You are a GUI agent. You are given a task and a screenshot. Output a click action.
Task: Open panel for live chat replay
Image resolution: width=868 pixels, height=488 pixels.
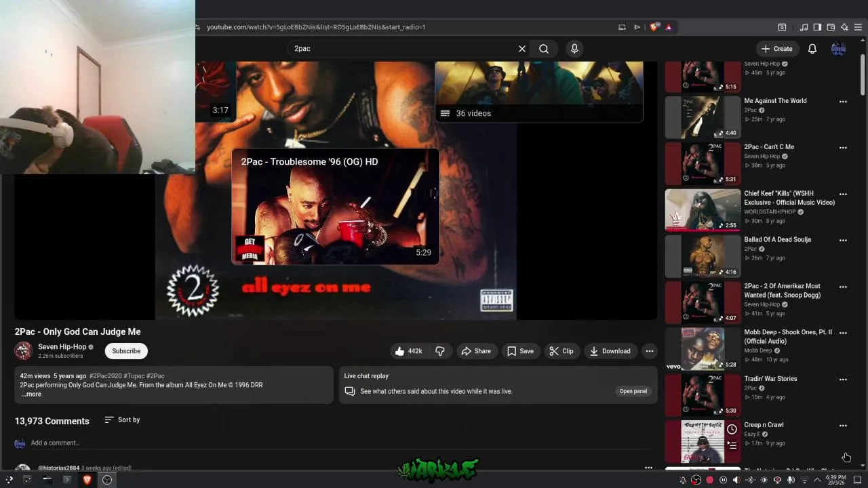pos(633,391)
